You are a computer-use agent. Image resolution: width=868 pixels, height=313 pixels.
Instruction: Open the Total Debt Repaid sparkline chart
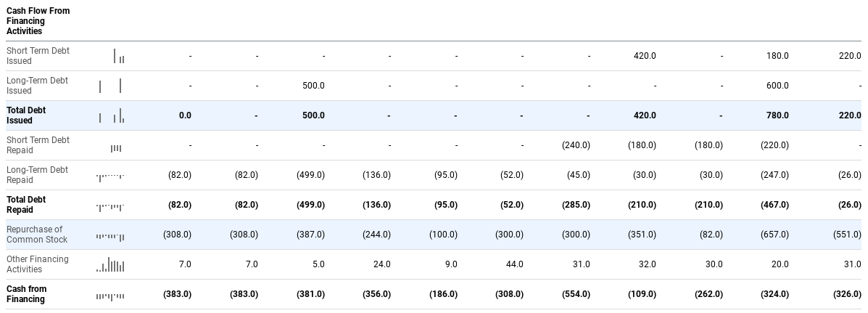tap(110, 206)
